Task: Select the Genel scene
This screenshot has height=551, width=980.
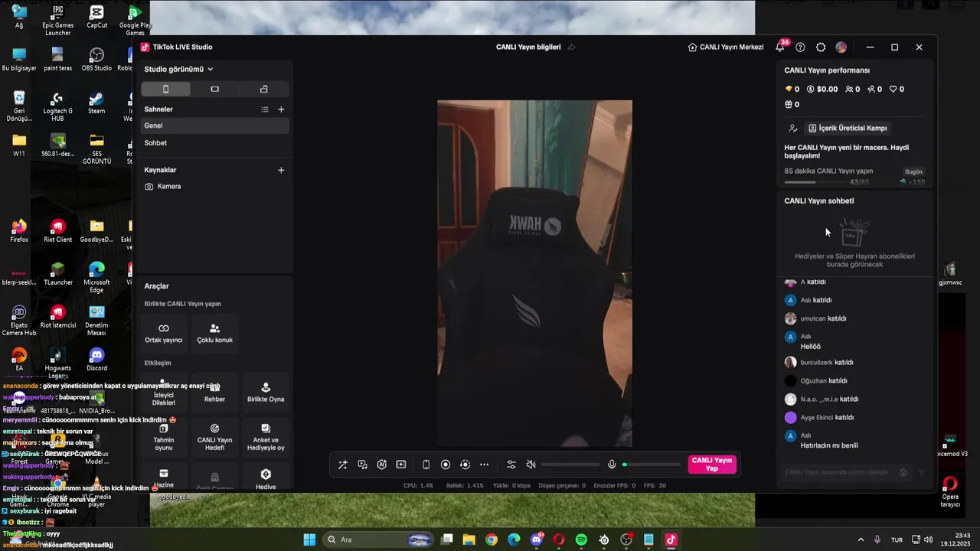Action: (x=215, y=126)
